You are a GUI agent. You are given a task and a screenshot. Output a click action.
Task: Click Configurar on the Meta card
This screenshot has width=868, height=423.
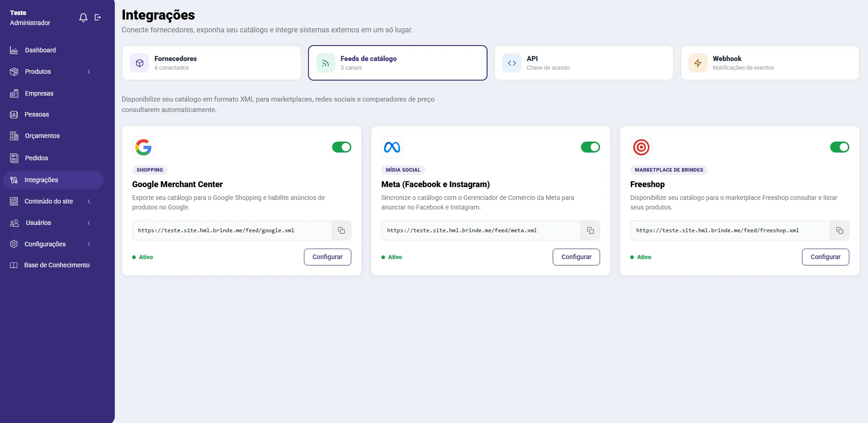[x=576, y=257]
